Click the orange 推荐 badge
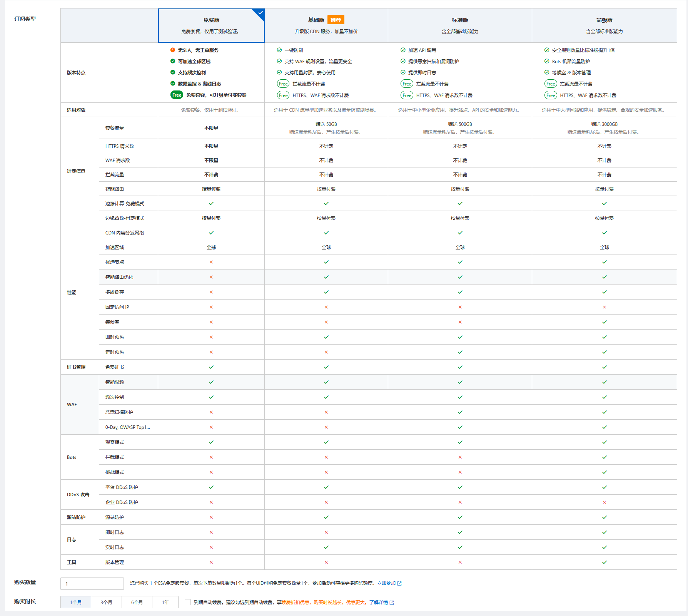 tap(336, 20)
